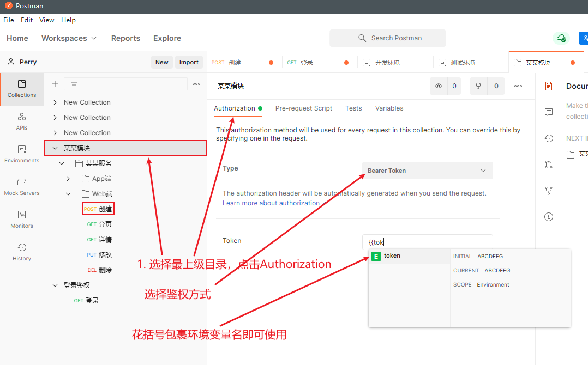Open the Changelog clock icon in the right sidebar
The height and width of the screenshot is (365, 588).
(x=549, y=138)
